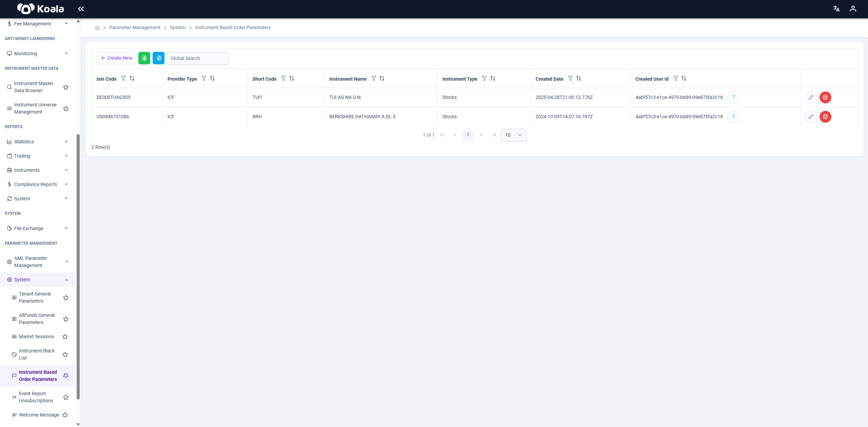
Task: Open Market Sessions page
Action: [36, 337]
